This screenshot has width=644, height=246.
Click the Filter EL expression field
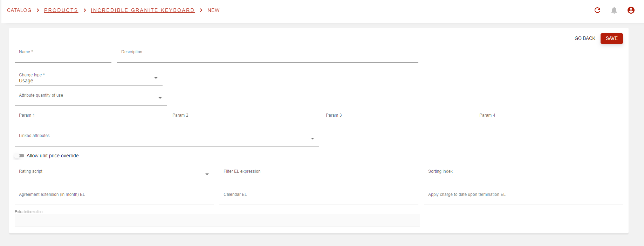[318, 176]
